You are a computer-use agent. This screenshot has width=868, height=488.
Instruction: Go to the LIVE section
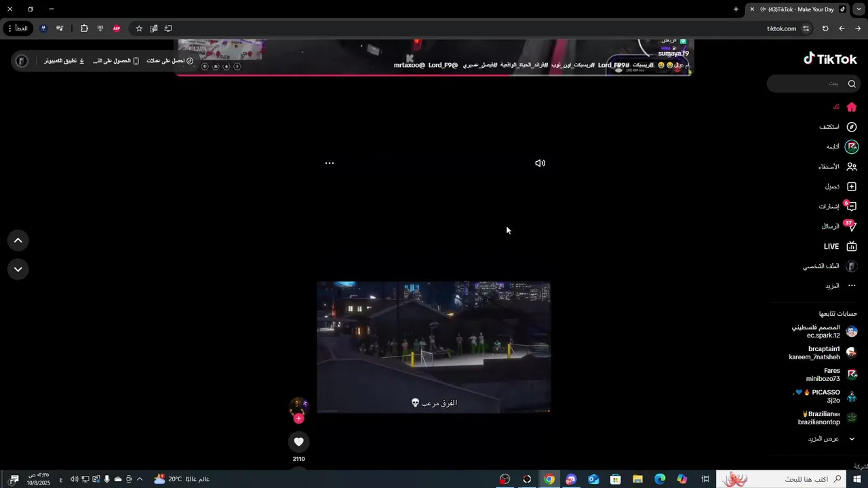(841, 246)
